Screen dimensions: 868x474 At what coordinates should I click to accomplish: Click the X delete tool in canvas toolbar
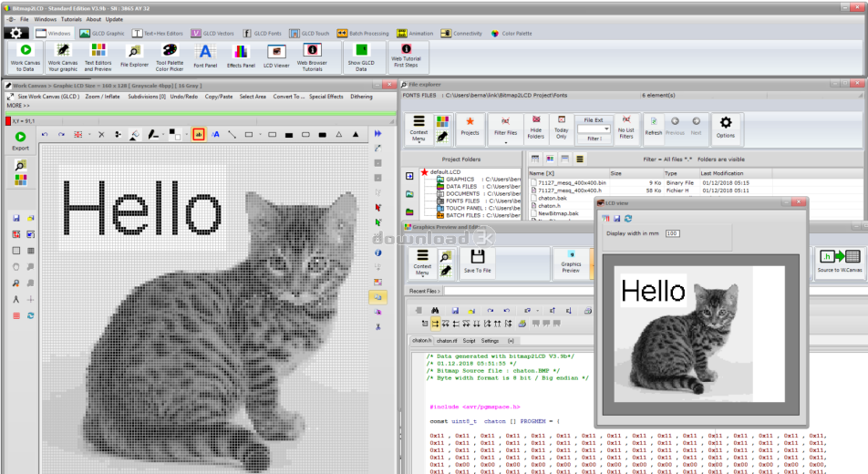pyautogui.click(x=101, y=135)
